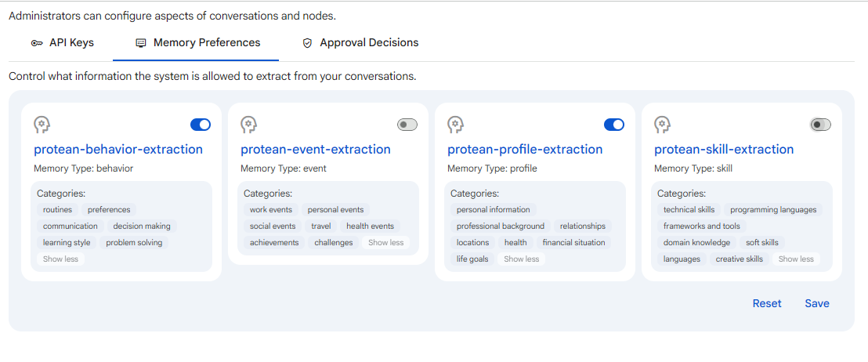The height and width of the screenshot is (362, 868).
Task: Click the learning style chip
Action: (67, 242)
